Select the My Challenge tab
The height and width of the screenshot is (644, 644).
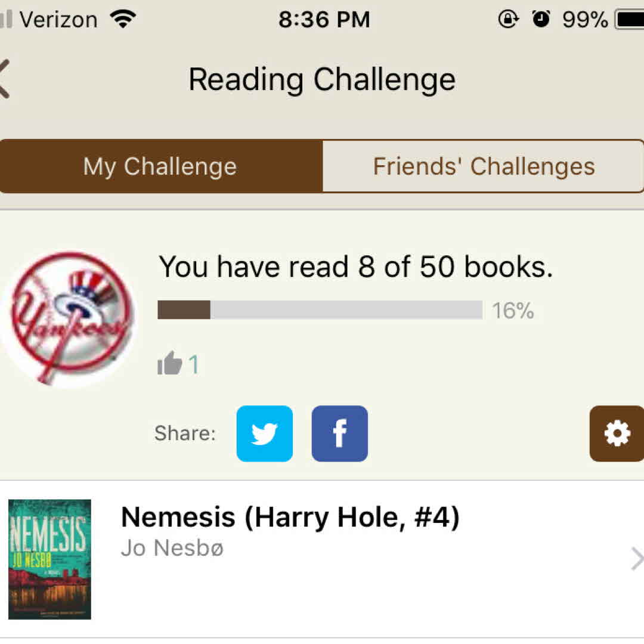pyautogui.click(x=160, y=166)
